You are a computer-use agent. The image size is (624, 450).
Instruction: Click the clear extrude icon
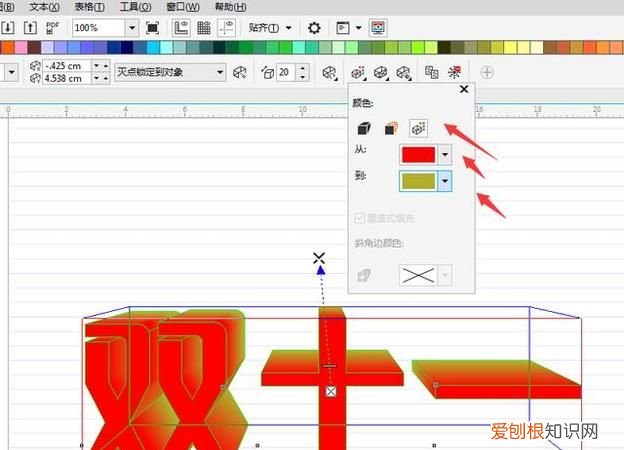(454, 72)
